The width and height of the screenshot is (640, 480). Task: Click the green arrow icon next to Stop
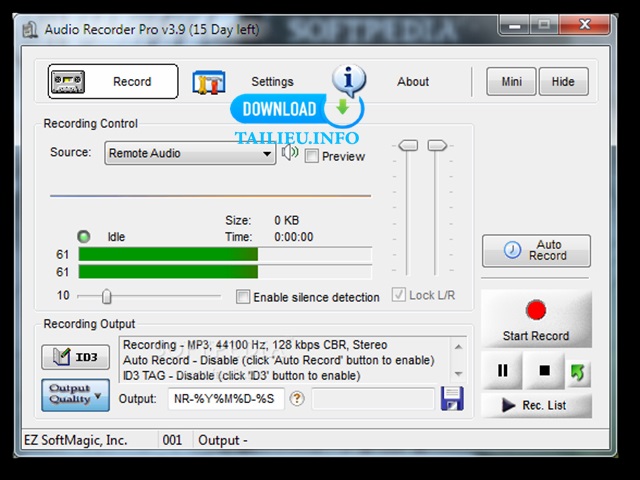coord(578,372)
